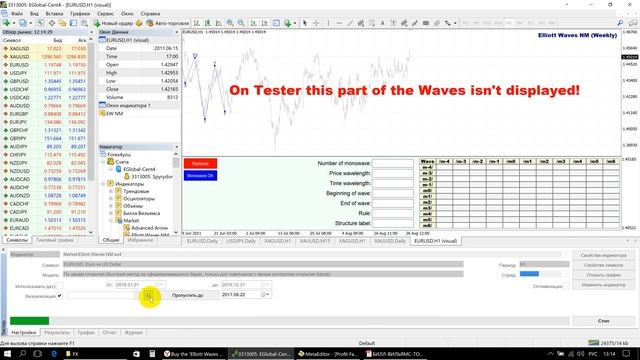
Task: Open the New Chart dropdown arrow
Action: (x=13, y=23)
